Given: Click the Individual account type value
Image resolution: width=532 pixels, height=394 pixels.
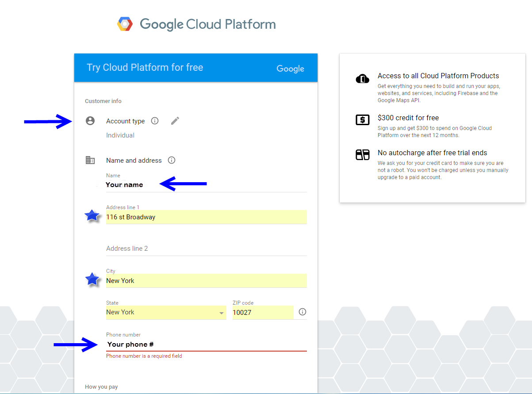Looking at the screenshot, I should coord(120,135).
